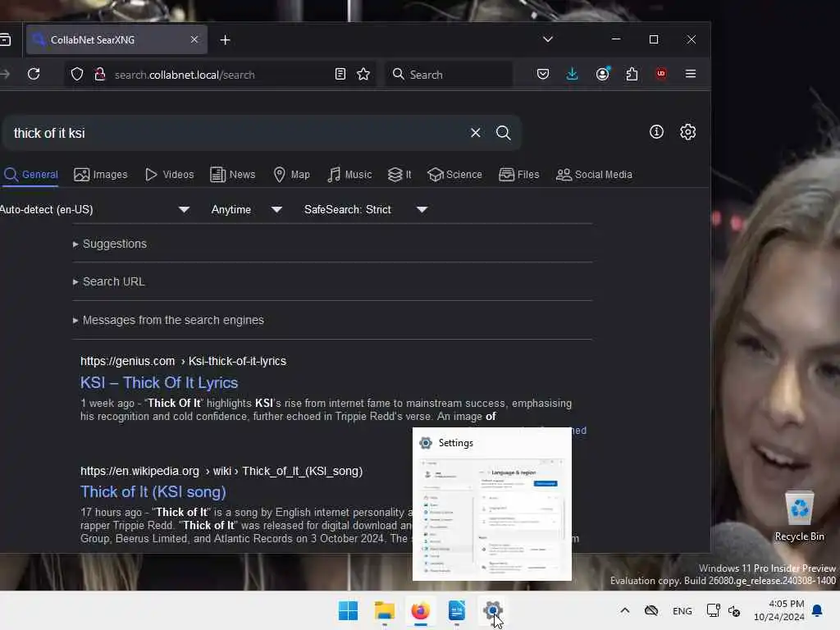Clear the SearXNG query with X
Image resolution: width=840 pixels, height=630 pixels.
coord(475,133)
